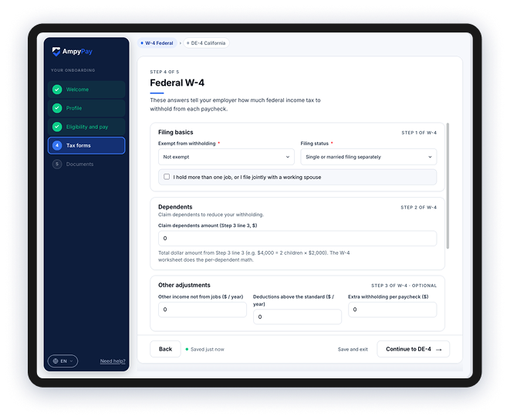Click the Claim dependents amount field

[x=297, y=239]
